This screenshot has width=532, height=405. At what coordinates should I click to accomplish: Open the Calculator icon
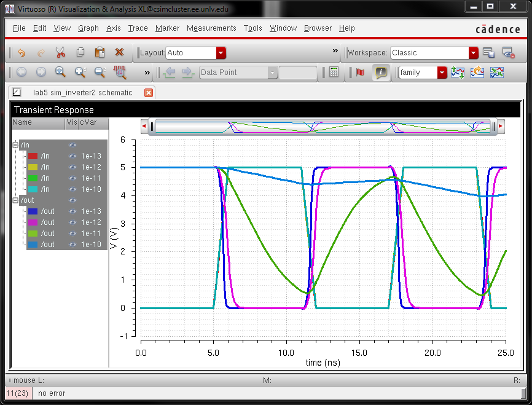pyautogui.click(x=334, y=73)
